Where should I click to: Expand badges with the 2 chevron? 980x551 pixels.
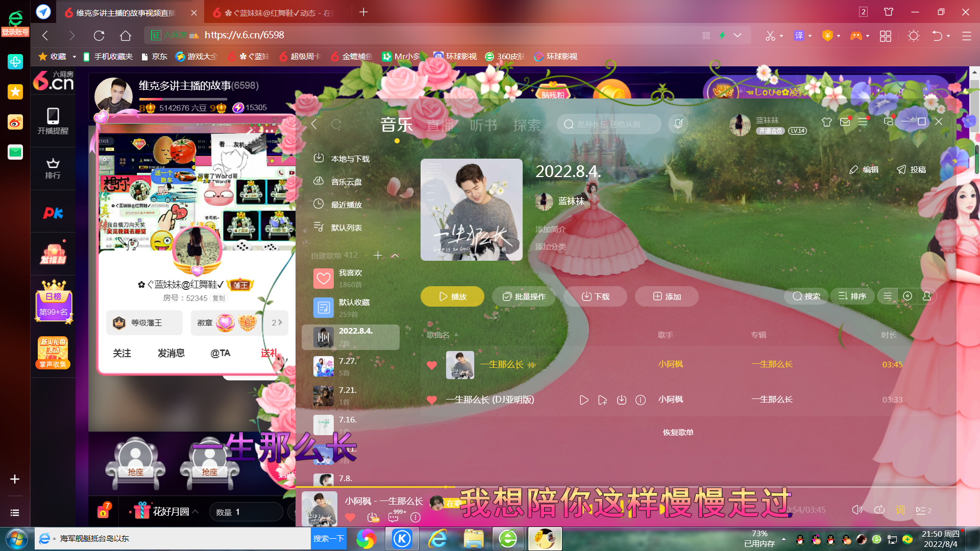277,322
